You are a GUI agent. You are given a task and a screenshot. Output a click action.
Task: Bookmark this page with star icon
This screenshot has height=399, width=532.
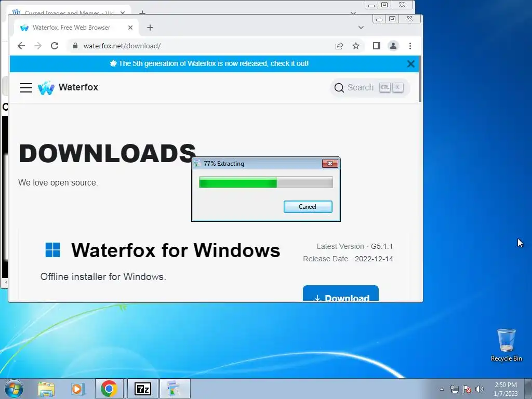[x=355, y=46]
